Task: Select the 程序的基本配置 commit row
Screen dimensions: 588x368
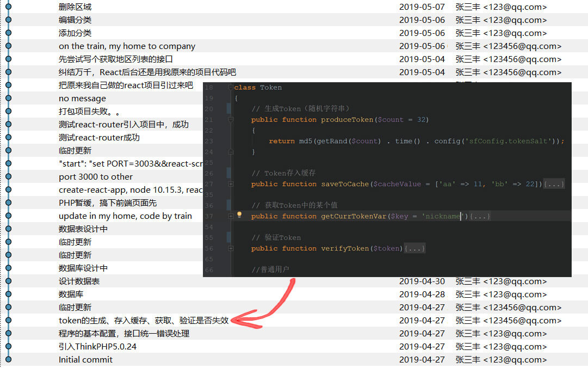Action: click(x=123, y=333)
